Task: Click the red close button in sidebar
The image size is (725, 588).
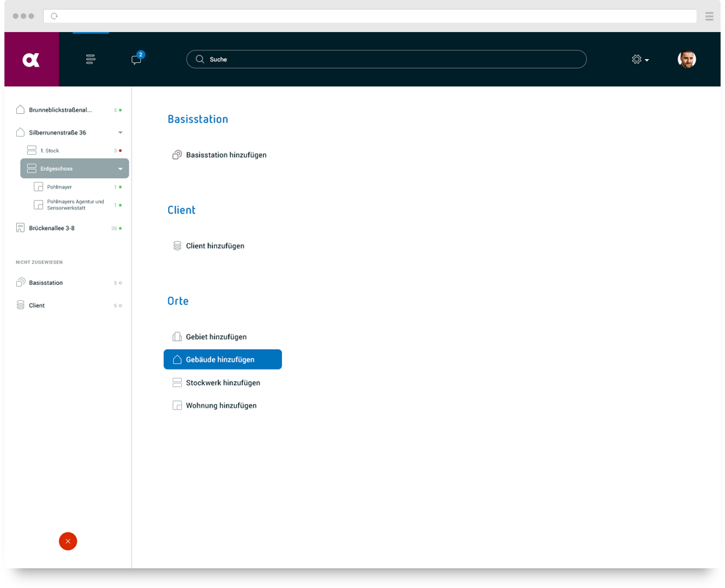Action: (68, 541)
